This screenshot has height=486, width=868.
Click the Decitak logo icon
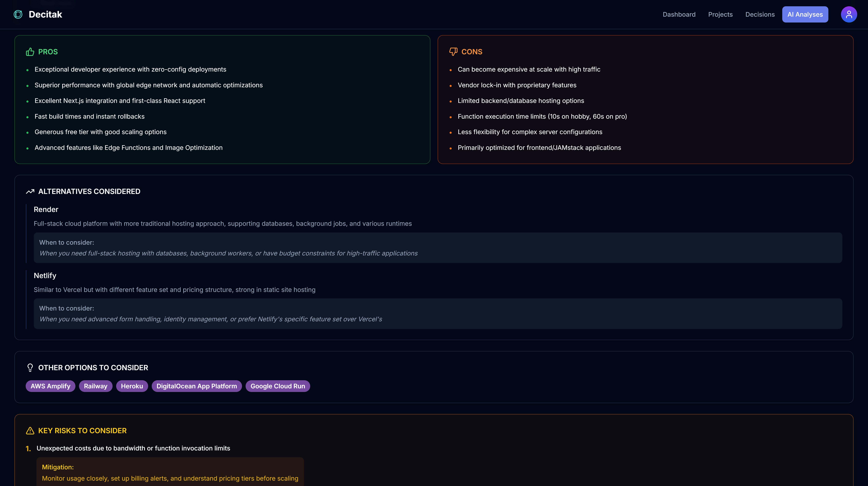[x=18, y=15]
